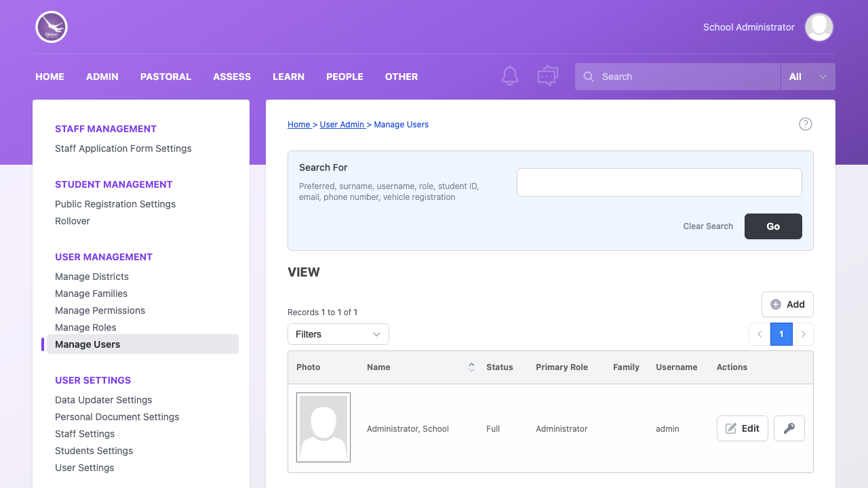Open Staff Settings in sidebar

[85, 434]
